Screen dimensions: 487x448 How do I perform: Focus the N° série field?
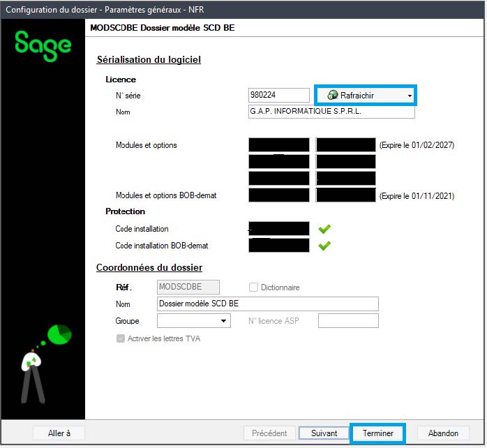coord(278,95)
